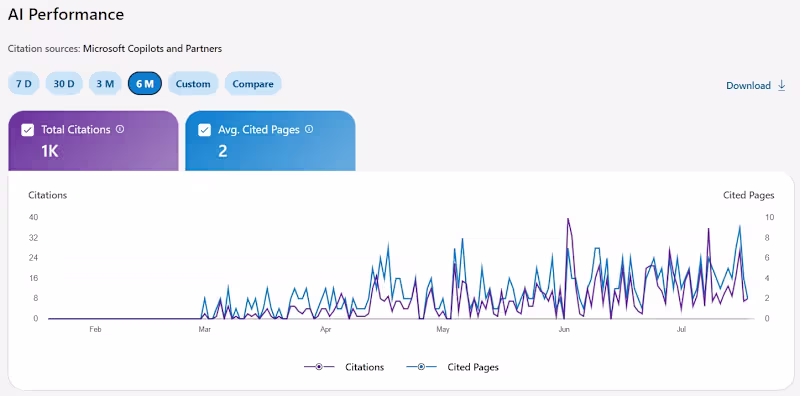Click the Avg. Cited Pages card
The image size is (800, 396).
(x=270, y=141)
